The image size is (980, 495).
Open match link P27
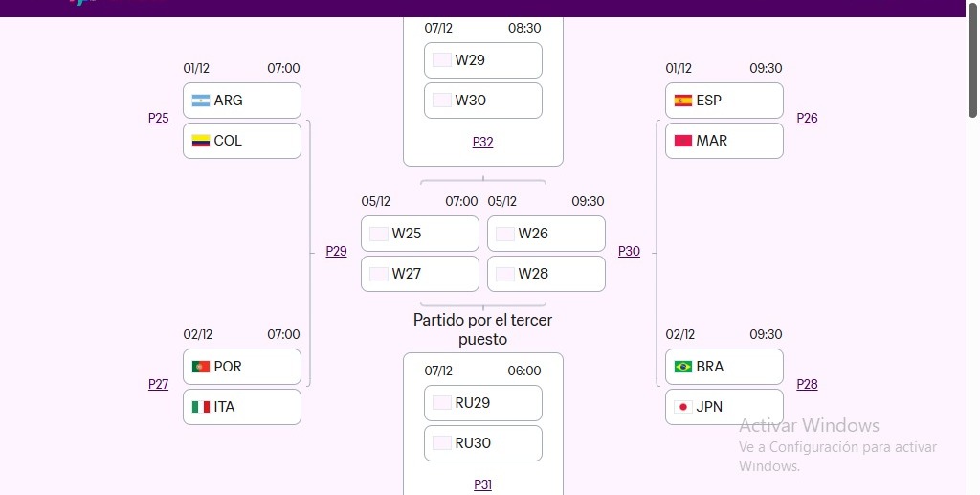coord(159,385)
